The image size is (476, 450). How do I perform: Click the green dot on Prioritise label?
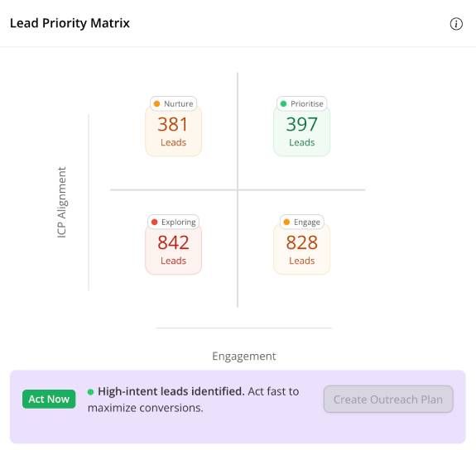pyautogui.click(x=283, y=103)
